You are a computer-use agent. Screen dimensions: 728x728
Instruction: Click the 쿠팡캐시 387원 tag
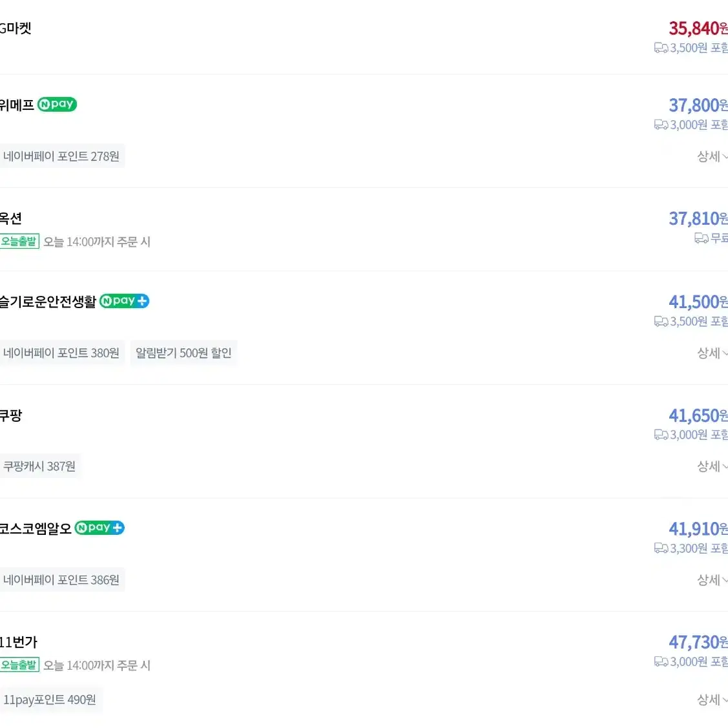click(x=39, y=466)
